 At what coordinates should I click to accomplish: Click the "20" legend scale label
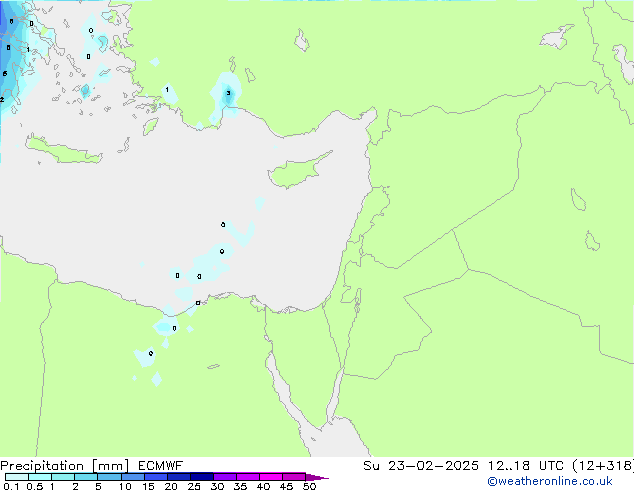(x=171, y=486)
